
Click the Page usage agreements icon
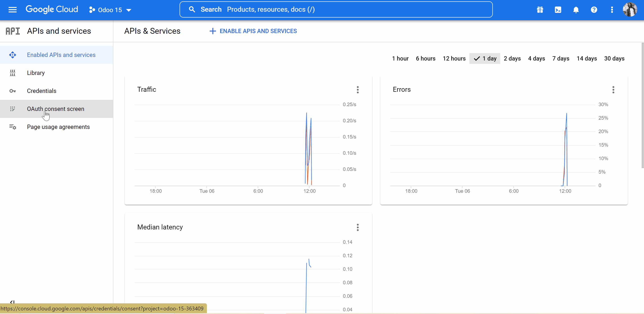(x=13, y=127)
